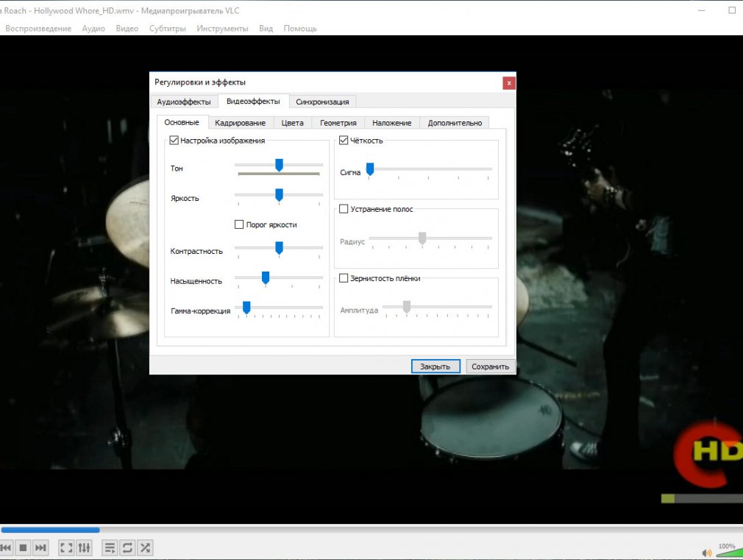The image size is (743, 560).
Task: Open the Помощь menu
Action: coord(300,29)
